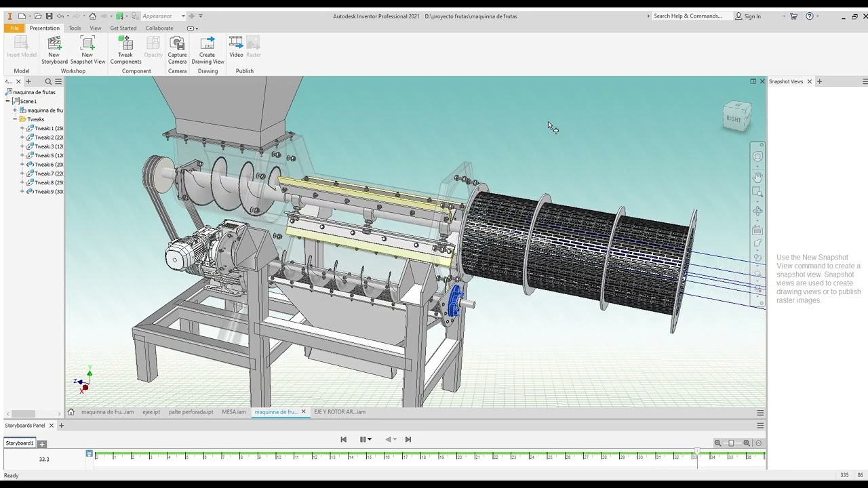Screen dimensions: 868x488
Task: Add a new model browser panel tab
Action: click(28, 81)
